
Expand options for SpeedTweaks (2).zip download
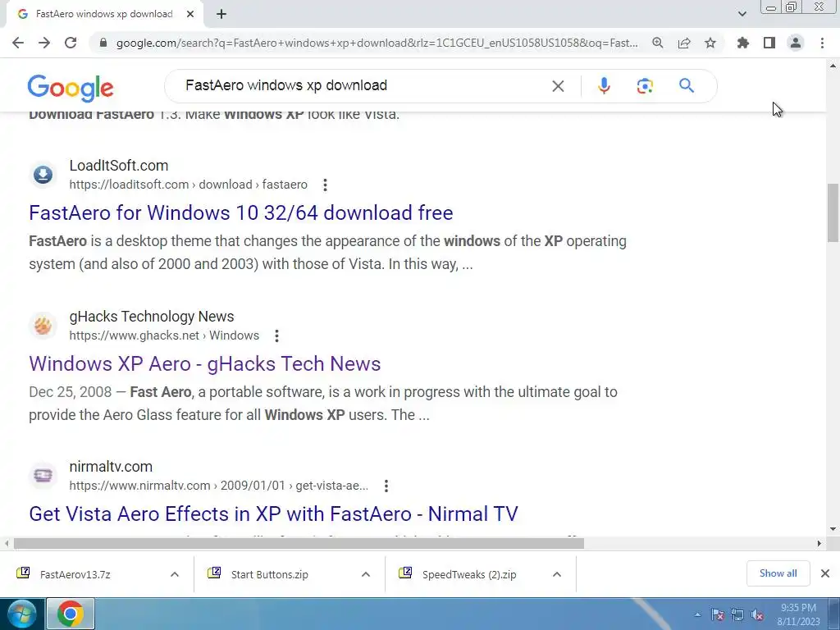pos(557,574)
